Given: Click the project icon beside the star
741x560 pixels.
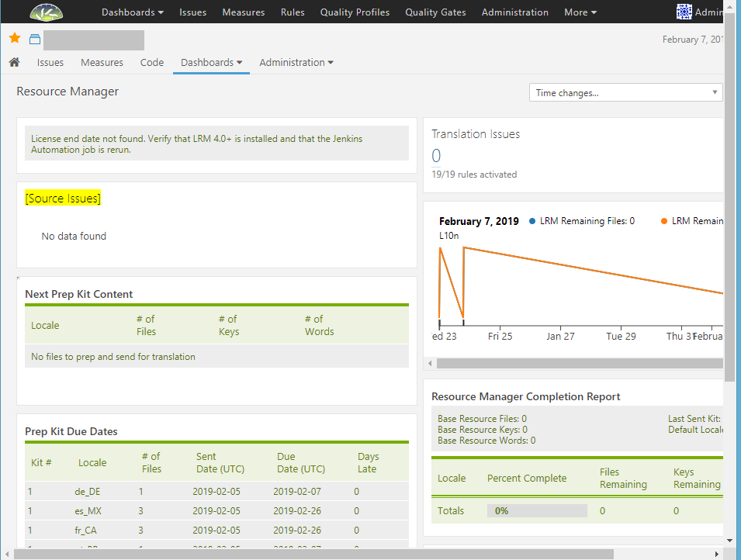Looking at the screenshot, I should tap(34, 40).
